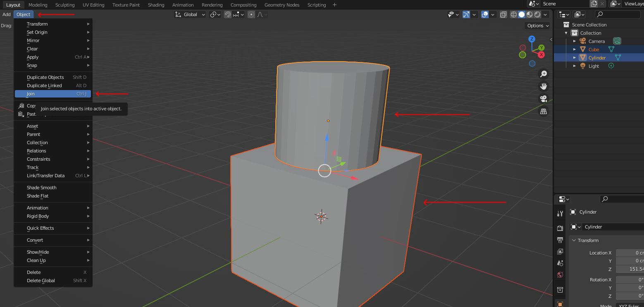Toggle snapping magnet in header
This screenshot has width=644, height=307.
coord(228,14)
